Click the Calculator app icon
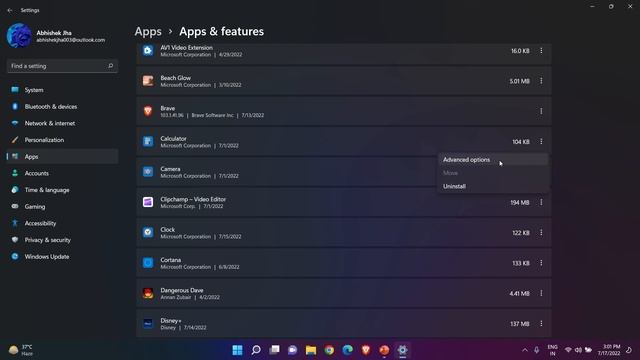 coord(148,142)
